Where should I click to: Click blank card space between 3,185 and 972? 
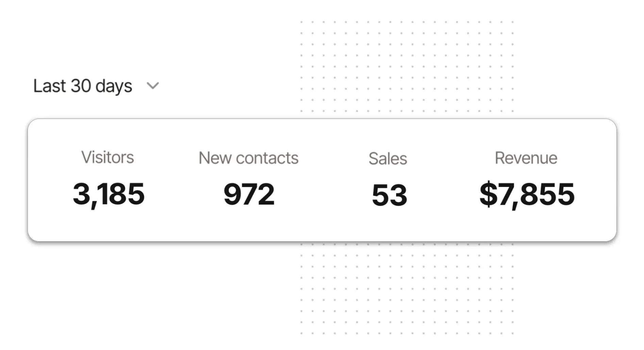coord(184,194)
